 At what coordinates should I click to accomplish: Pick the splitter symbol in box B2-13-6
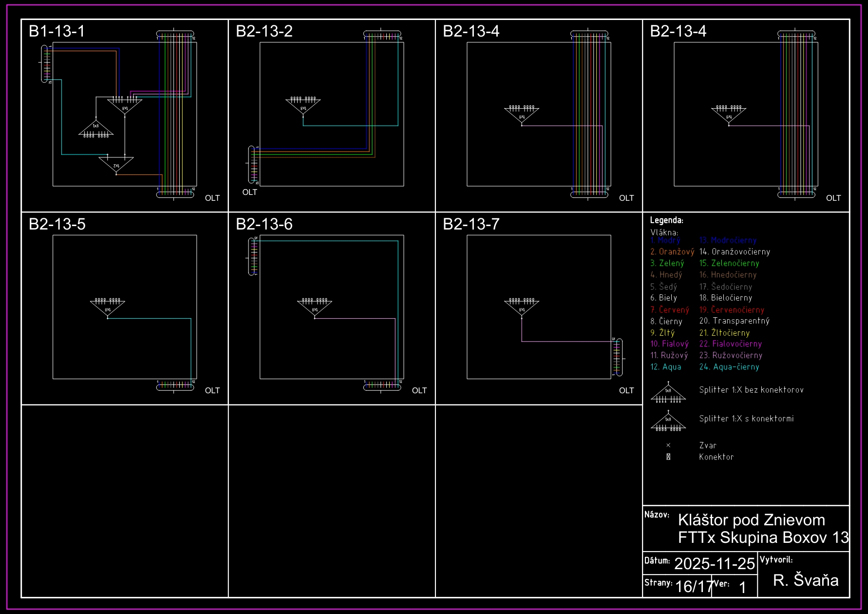[x=315, y=307]
